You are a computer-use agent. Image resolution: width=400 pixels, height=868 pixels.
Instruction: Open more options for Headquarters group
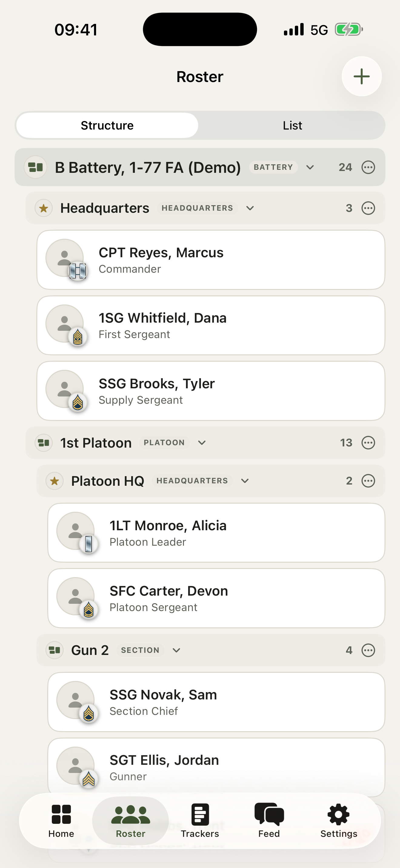click(368, 208)
